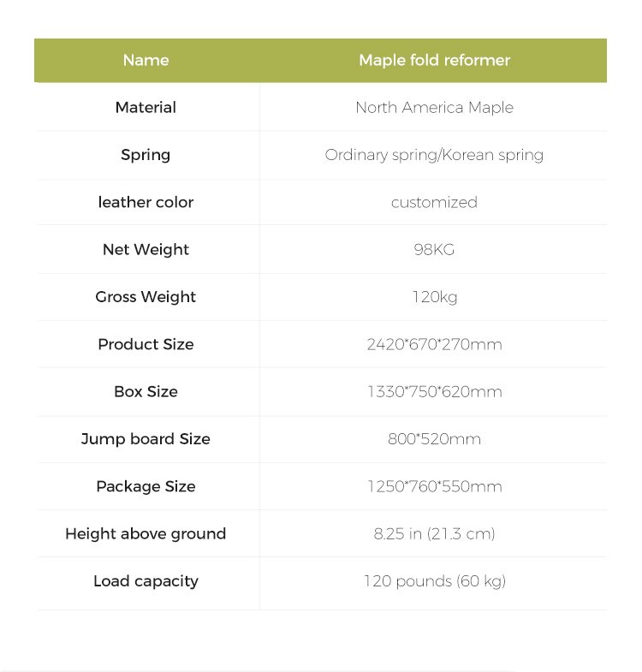This screenshot has width=642, height=672.
Task: Click the '800*520mm' jump board value
Action: [x=434, y=439]
